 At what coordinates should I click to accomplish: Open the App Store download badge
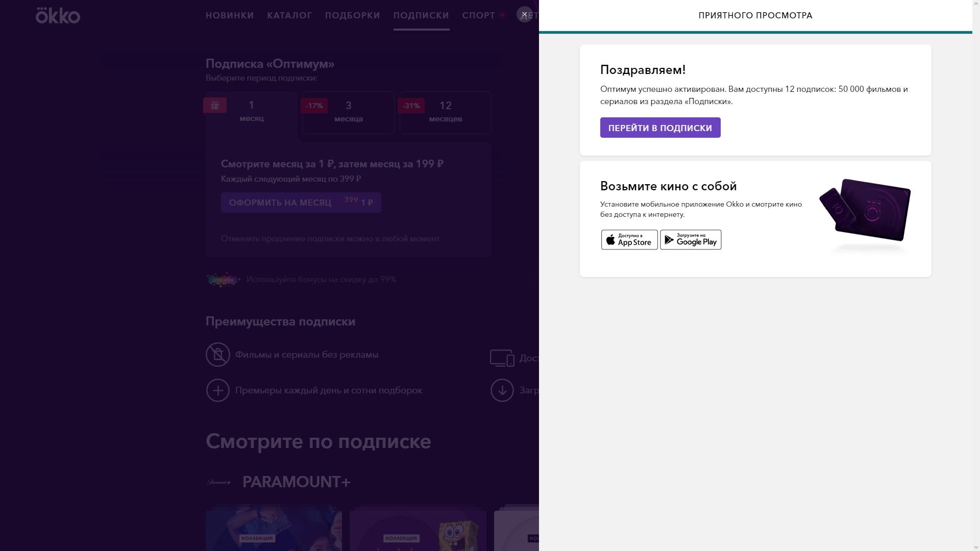629,240
